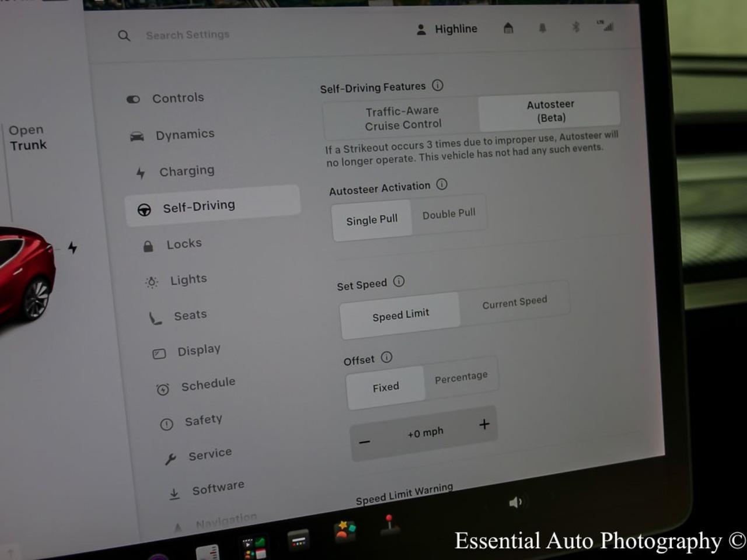Tap the charging bolt beside the car
This screenshot has height=560, width=747.
tap(72, 247)
